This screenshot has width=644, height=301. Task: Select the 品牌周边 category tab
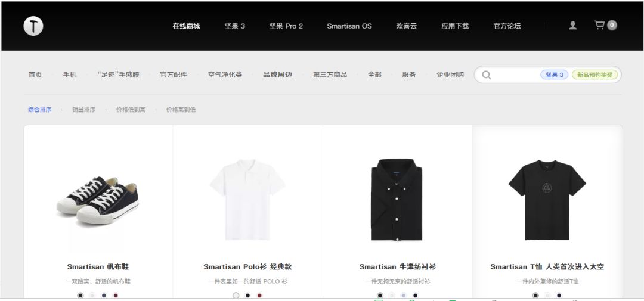click(x=278, y=75)
